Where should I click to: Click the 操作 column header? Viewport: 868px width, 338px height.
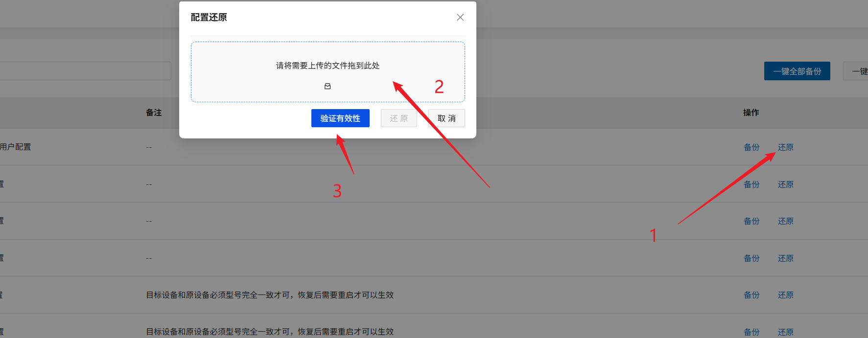(751, 113)
